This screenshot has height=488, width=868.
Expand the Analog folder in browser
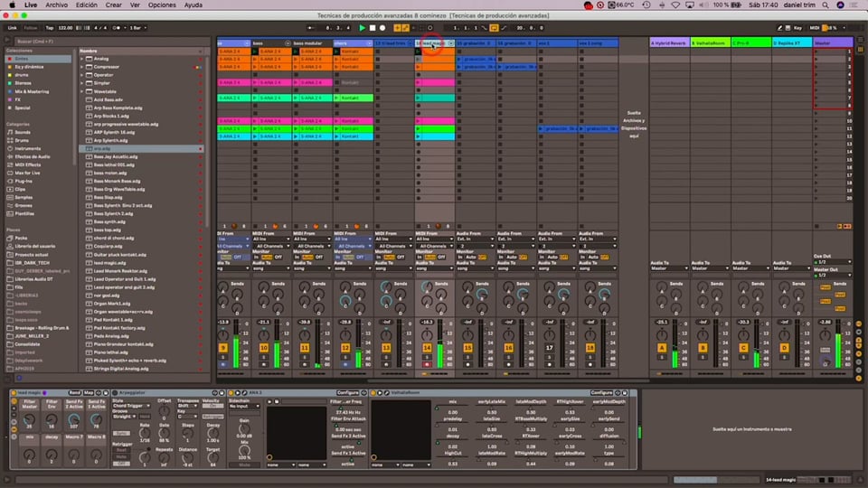82,59
